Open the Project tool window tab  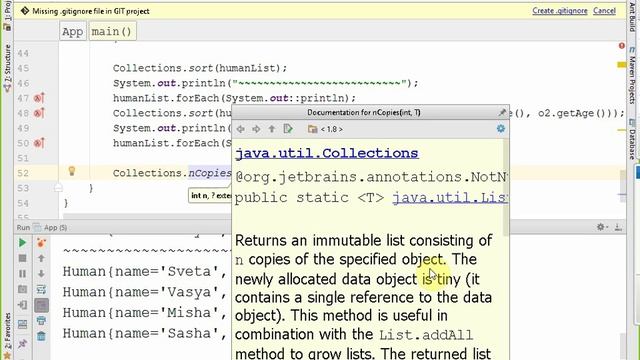tap(7, 16)
